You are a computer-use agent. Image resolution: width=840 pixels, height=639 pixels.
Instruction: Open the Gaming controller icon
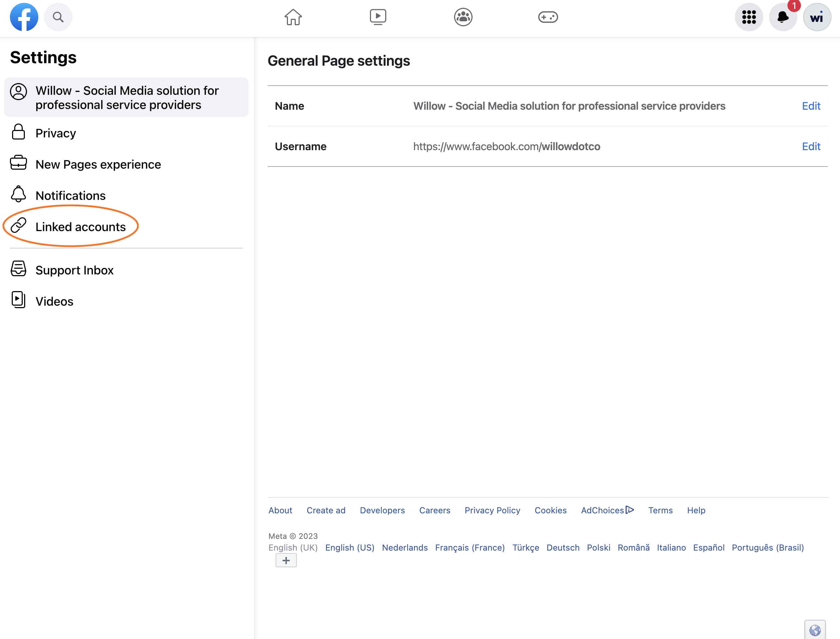[548, 17]
